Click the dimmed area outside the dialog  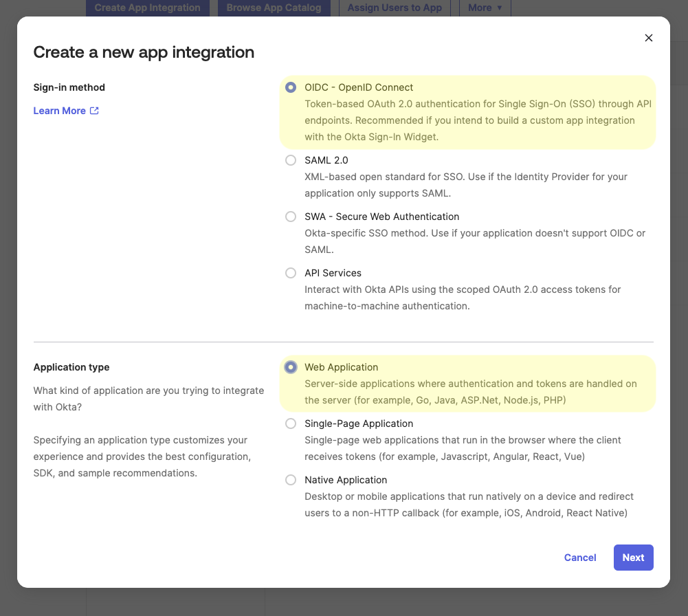click(x=344, y=605)
